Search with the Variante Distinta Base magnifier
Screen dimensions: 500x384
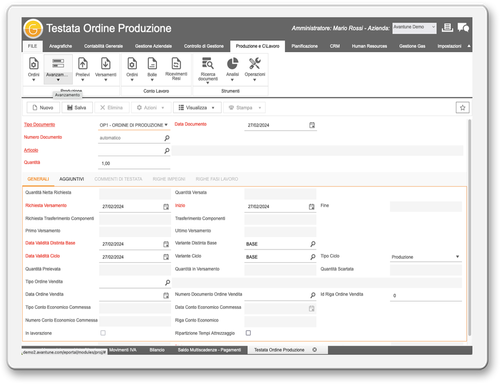pyautogui.click(x=312, y=244)
